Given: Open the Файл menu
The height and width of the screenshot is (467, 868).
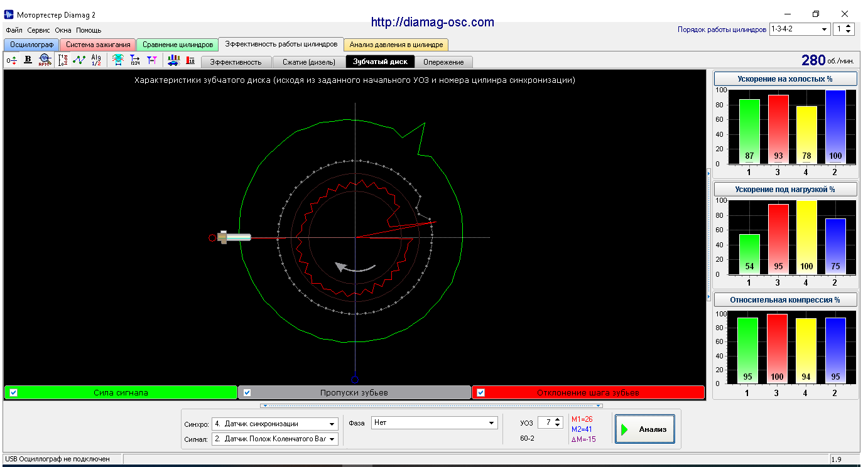Looking at the screenshot, I should [14, 30].
